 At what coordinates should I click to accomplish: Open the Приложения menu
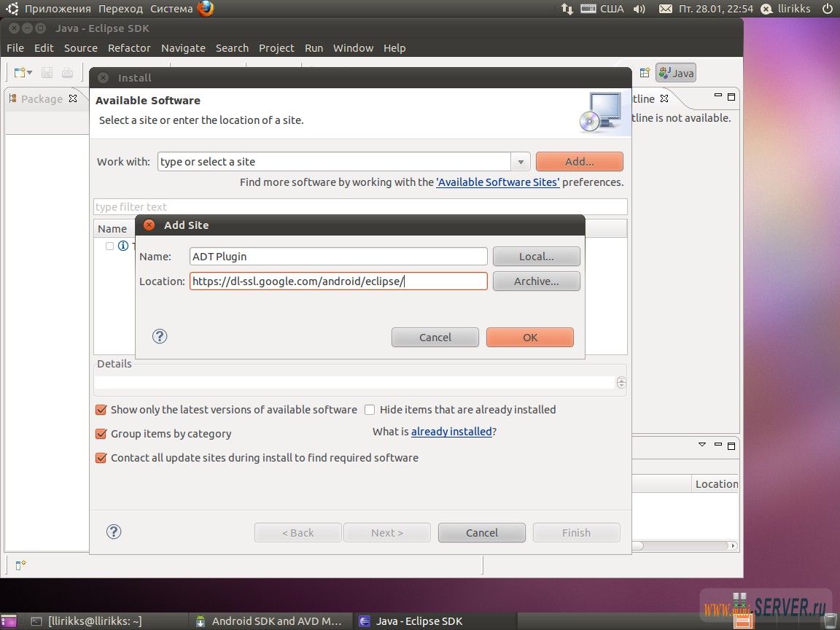pos(58,9)
